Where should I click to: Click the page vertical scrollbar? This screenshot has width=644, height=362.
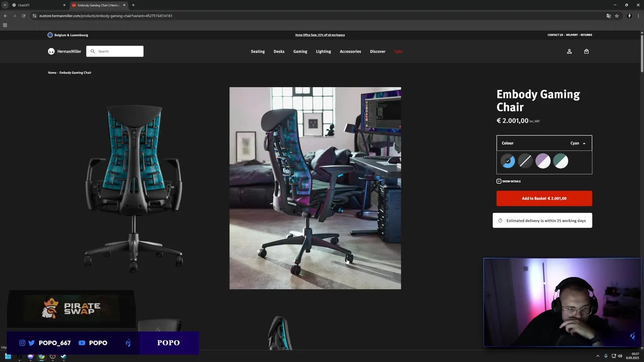(x=642, y=53)
